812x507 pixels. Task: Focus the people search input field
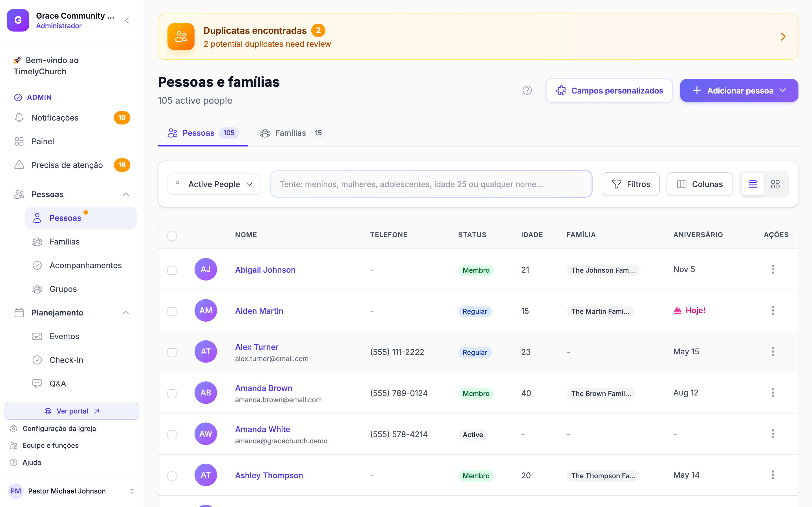(x=431, y=184)
